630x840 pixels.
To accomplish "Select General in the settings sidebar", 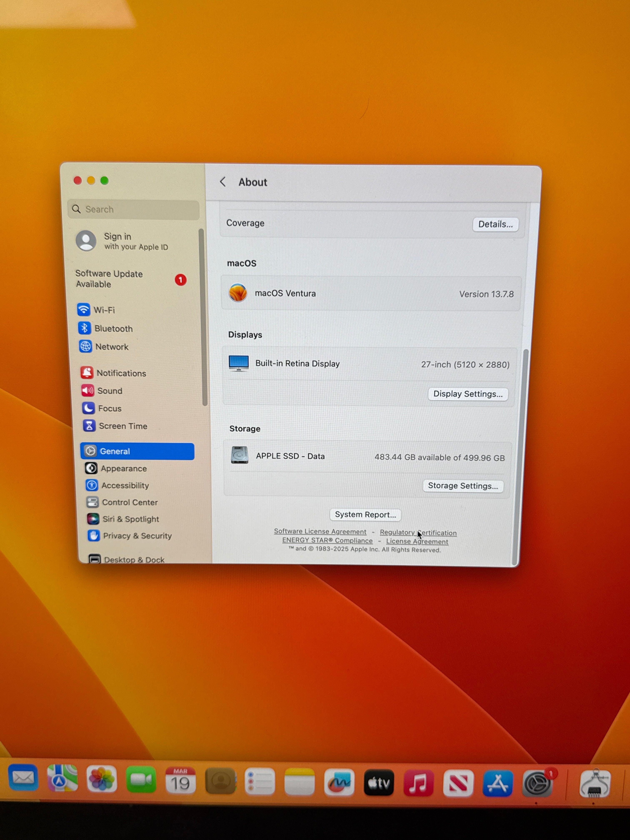I will (137, 451).
